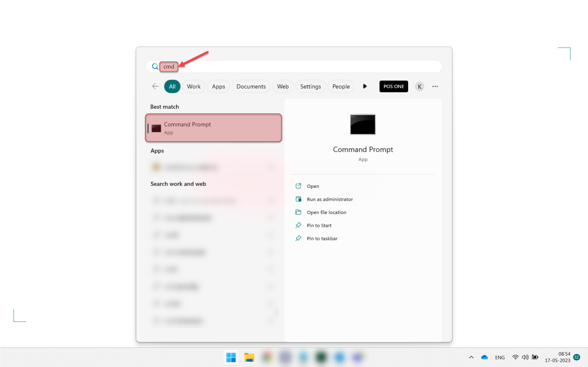Click the Run as administrator shield icon

298,199
